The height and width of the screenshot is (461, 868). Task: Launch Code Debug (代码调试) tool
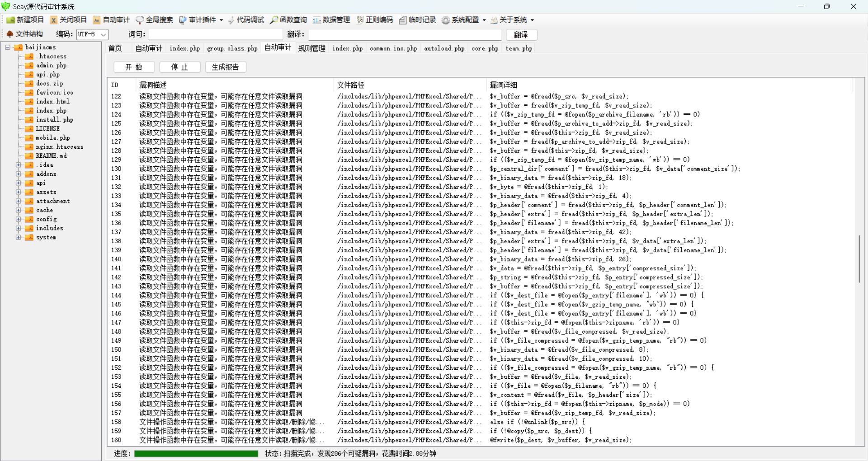pos(246,20)
